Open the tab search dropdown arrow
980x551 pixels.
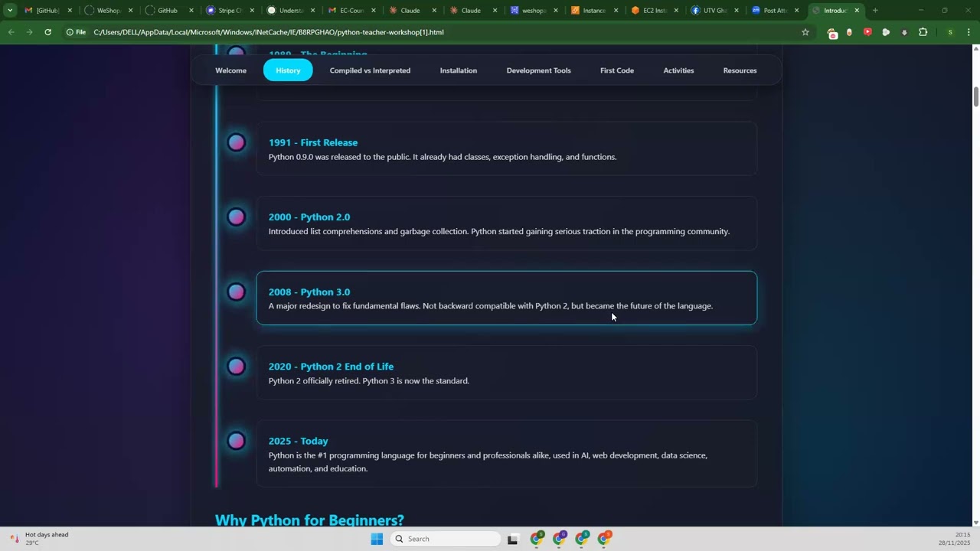click(10, 11)
